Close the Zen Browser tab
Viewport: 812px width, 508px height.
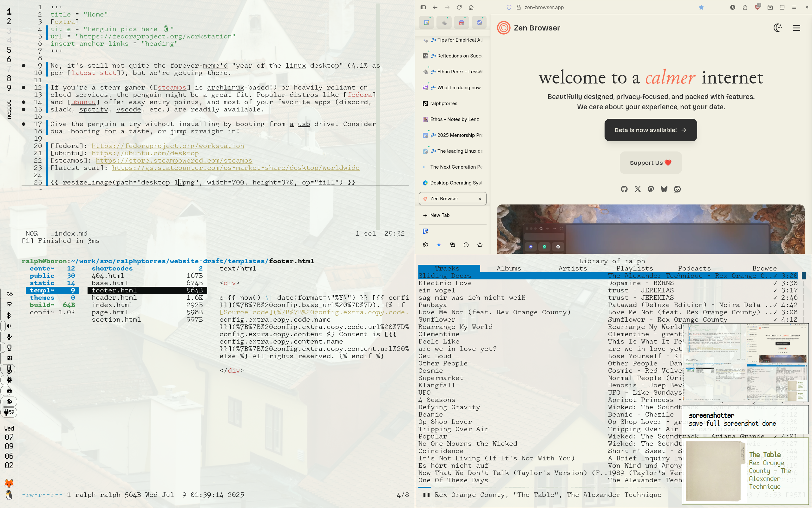pos(480,198)
